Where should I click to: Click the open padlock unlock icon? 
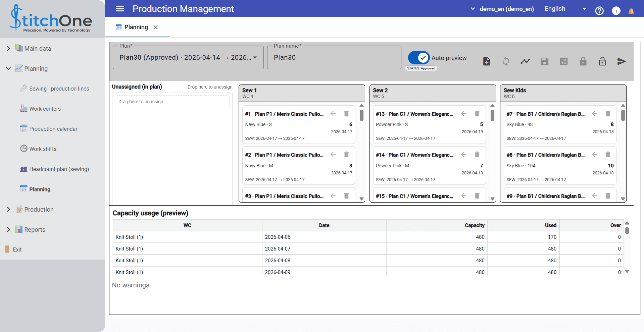coord(602,61)
